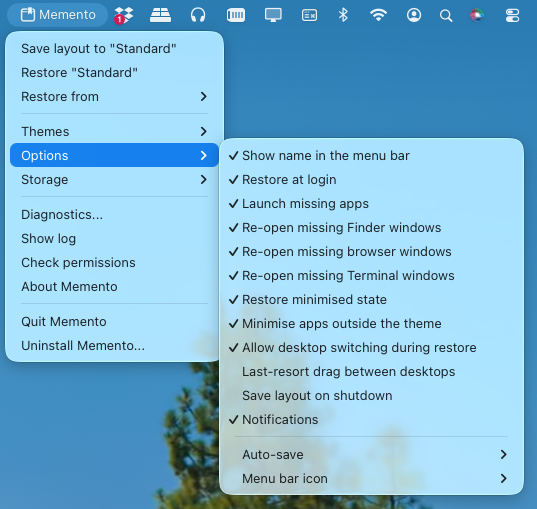Image resolution: width=537 pixels, height=509 pixels.
Task: Open About Memento
Action: (114, 286)
